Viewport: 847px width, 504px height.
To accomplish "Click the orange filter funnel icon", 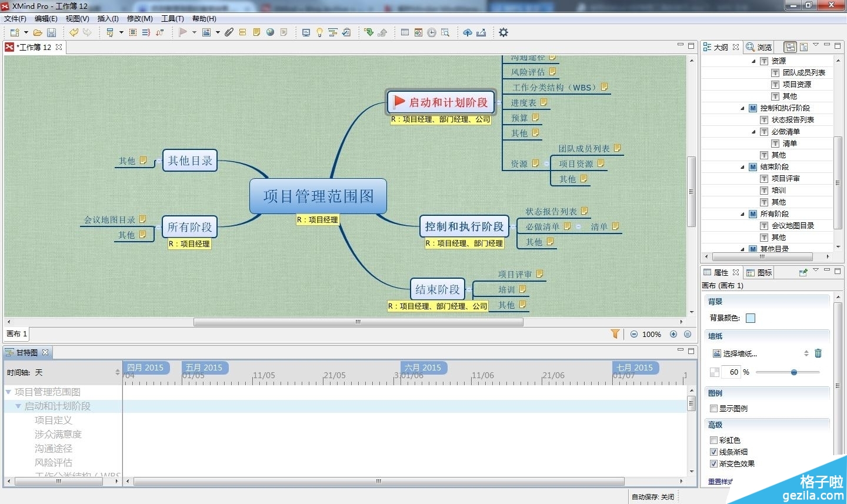I will [615, 334].
